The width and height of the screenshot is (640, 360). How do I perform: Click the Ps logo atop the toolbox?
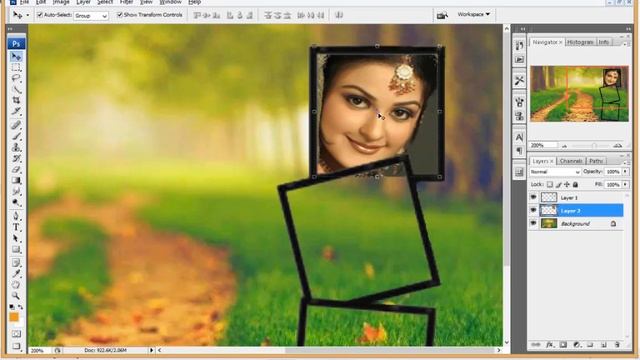[16, 44]
